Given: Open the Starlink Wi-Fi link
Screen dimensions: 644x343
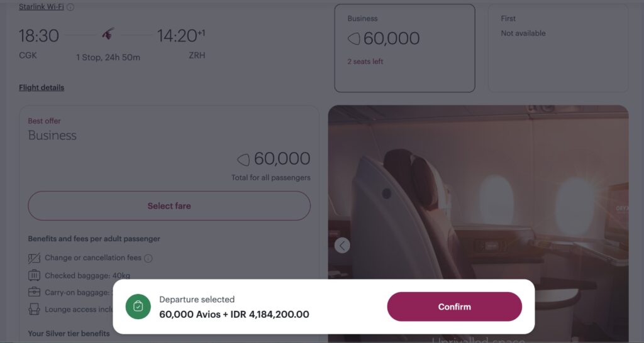Looking at the screenshot, I should pyautogui.click(x=41, y=6).
